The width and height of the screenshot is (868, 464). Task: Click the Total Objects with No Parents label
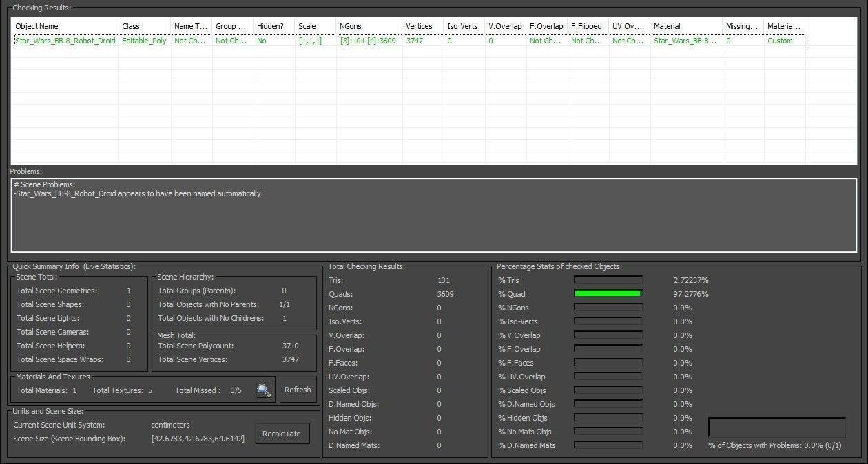(x=208, y=304)
